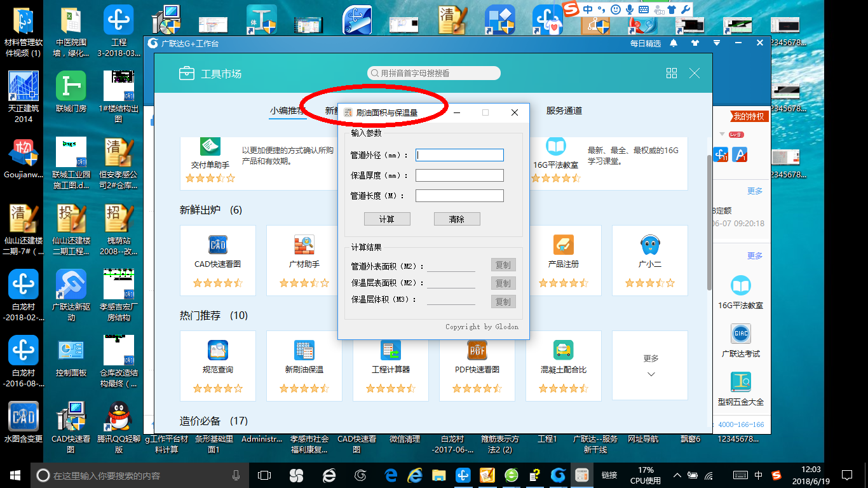Open the PDF快速看图 tool icon
The height and width of the screenshot is (488, 868).
click(x=477, y=350)
